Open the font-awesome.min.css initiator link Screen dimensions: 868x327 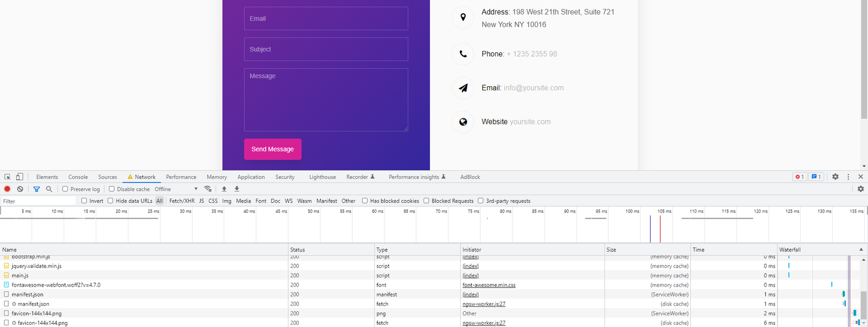pyautogui.click(x=489, y=285)
